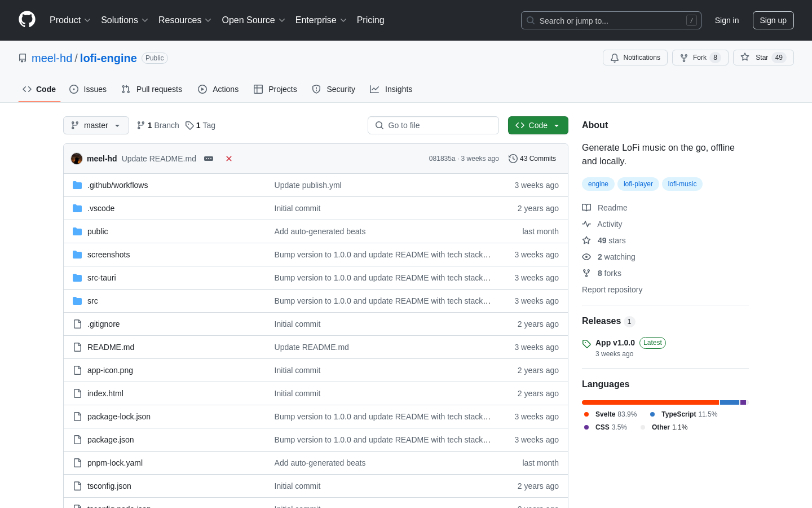Screen dimensions: 812x508
Task: Open the Solutions dropdown menu
Action: 125,20
